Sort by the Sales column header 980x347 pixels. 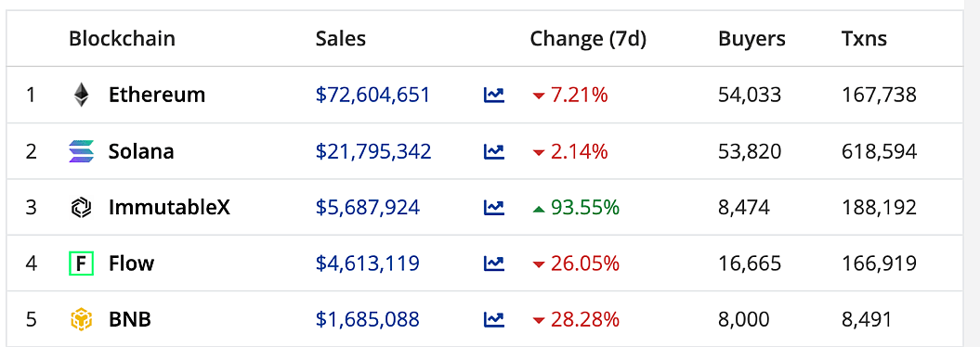[x=341, y=39]
